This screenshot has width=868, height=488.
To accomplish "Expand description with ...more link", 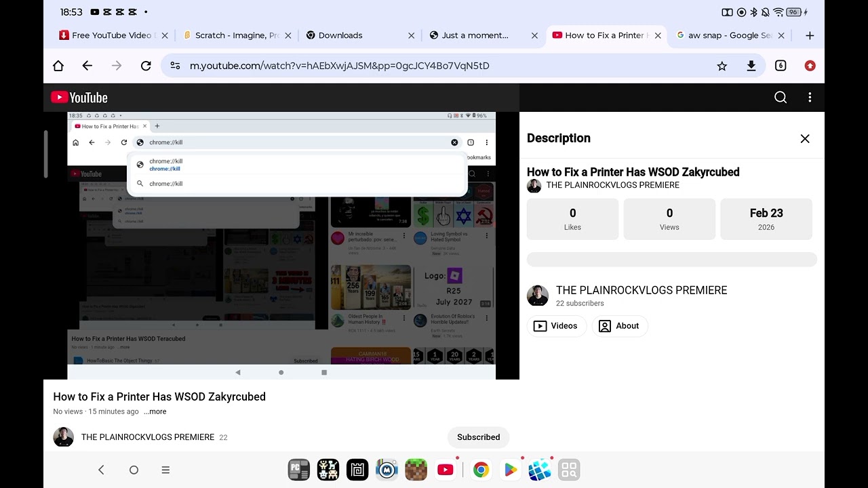I will pos(155,411).
